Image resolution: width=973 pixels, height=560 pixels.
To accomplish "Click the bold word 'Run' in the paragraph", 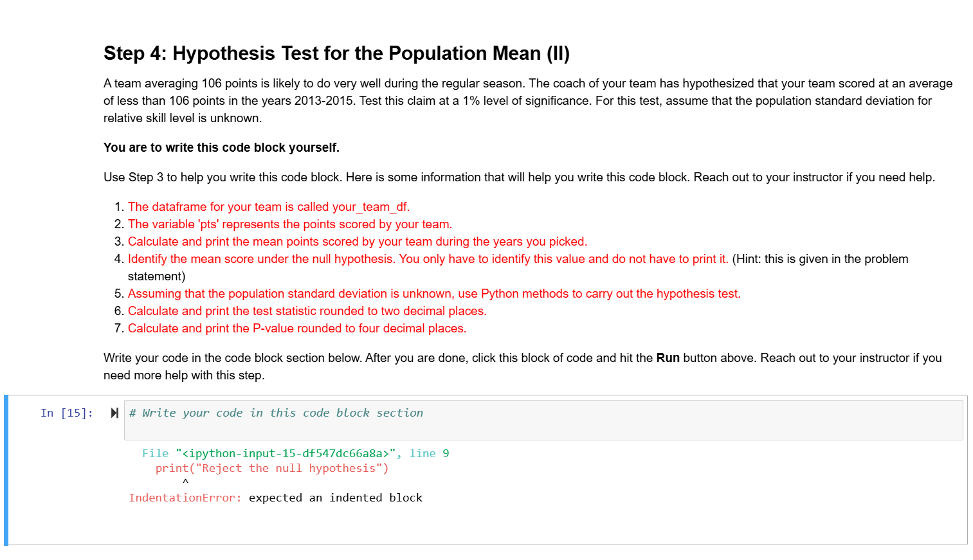I will point(668,357).
